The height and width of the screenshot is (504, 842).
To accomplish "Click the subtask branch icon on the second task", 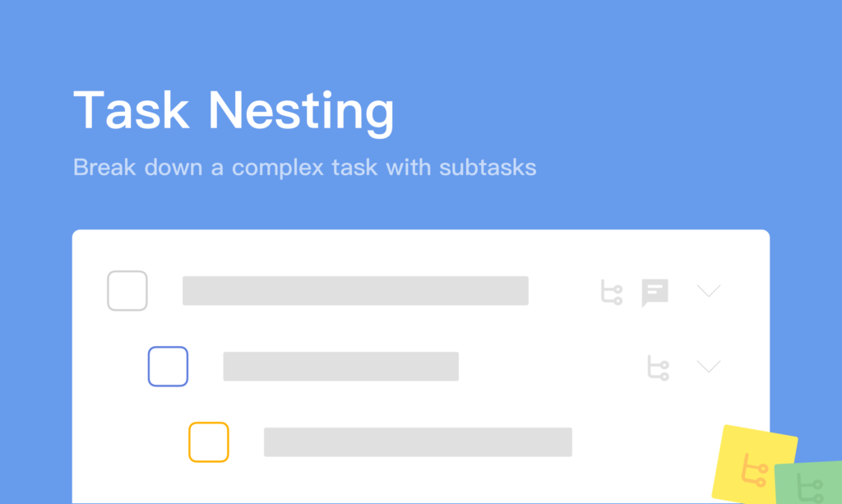I will point(658,368).
